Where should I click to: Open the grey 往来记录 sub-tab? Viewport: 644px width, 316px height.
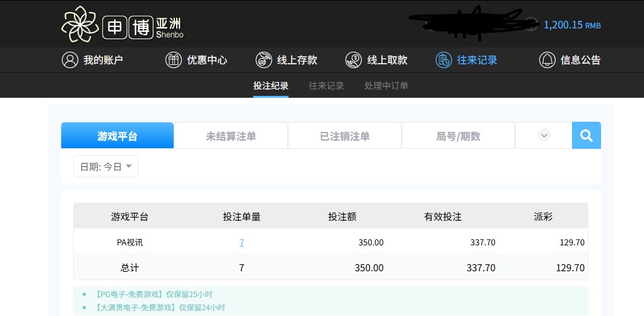pos(326,86)
